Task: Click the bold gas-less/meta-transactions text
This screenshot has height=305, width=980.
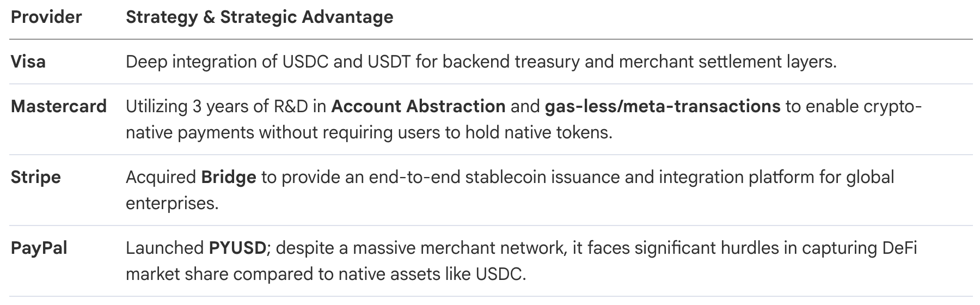Action: point(663,106)
